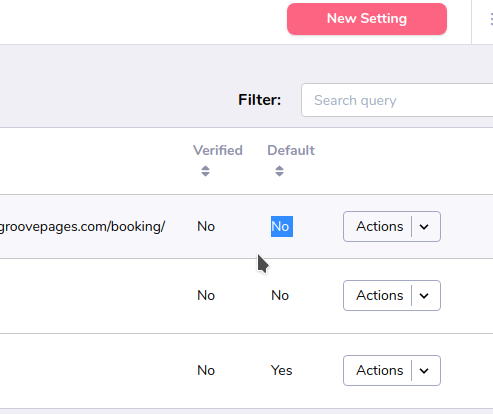
Task: Click the Yes value in Default column
Action: (x=282, y=370)
